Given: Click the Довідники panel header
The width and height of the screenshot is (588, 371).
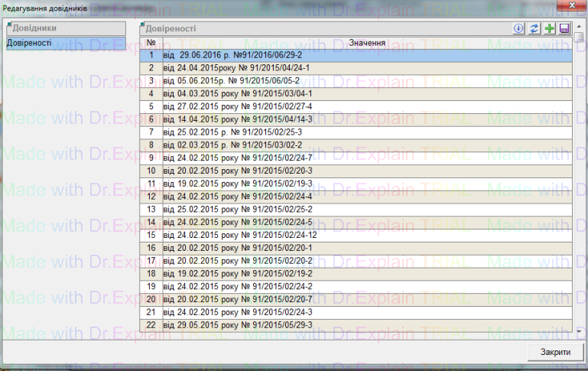Looking at the screenshot, I should tap(64, 28).
